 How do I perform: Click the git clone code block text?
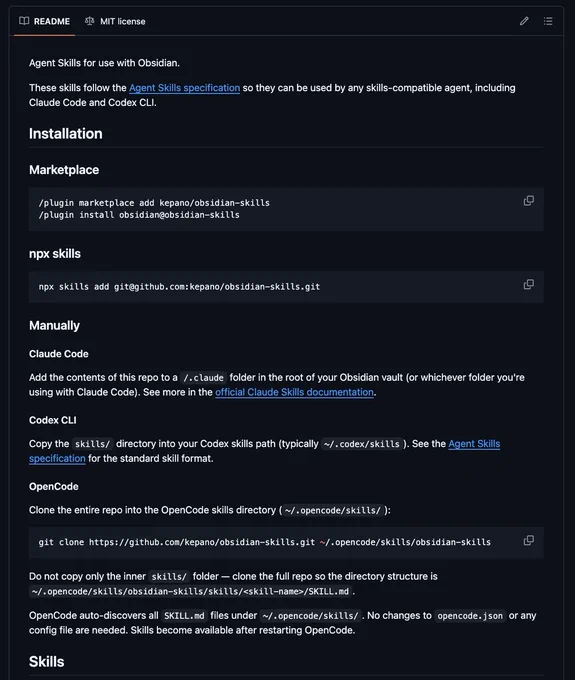(265, 542)
